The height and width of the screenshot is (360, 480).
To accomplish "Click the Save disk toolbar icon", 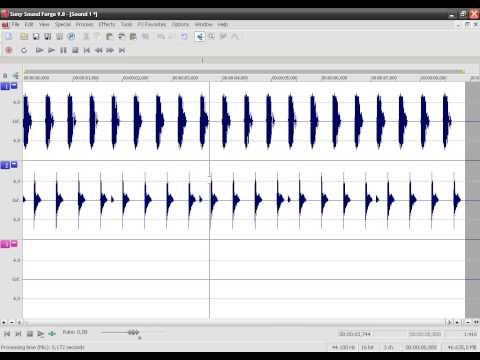I will (x=36, y=36).
